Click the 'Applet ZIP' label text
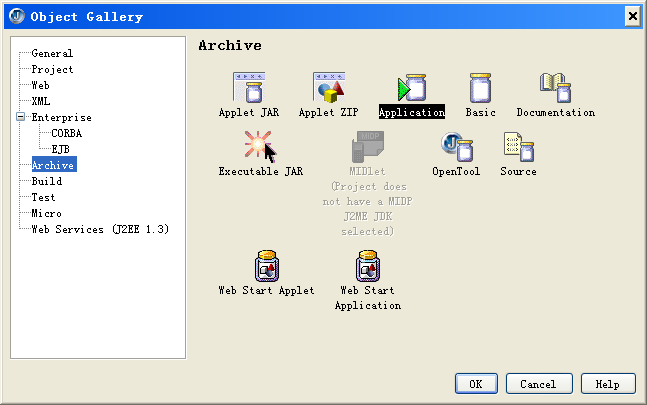 click(x=329, y=113)
